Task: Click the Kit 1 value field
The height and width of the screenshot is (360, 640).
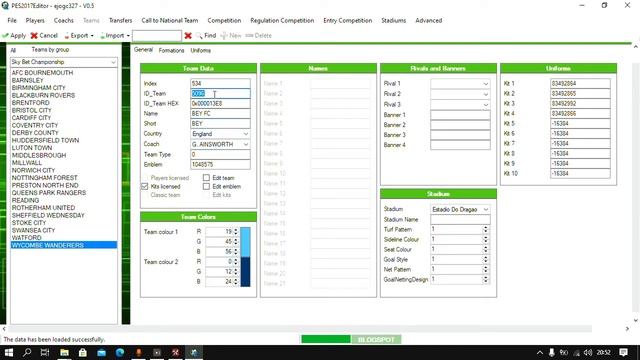Action: coord(580,83)
